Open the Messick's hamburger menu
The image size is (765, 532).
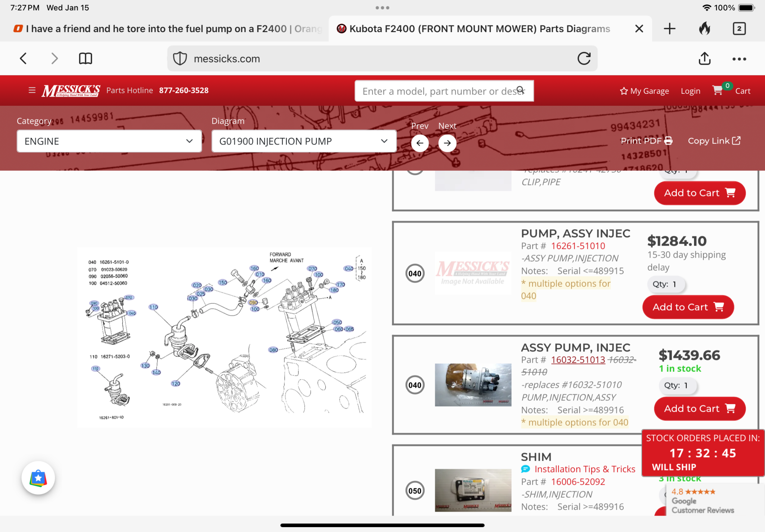(32, 90)
